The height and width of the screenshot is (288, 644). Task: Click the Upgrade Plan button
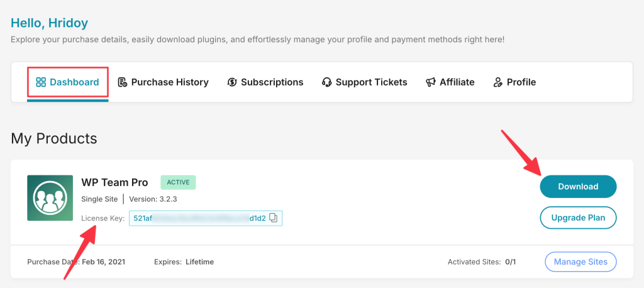pos(578,218)
